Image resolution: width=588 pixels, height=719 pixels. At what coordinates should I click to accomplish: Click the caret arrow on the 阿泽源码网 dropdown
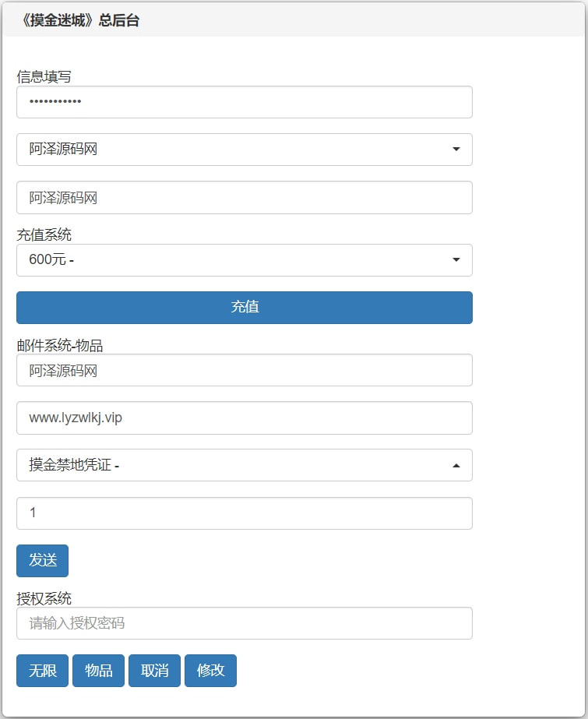click(x=456, y=150)
